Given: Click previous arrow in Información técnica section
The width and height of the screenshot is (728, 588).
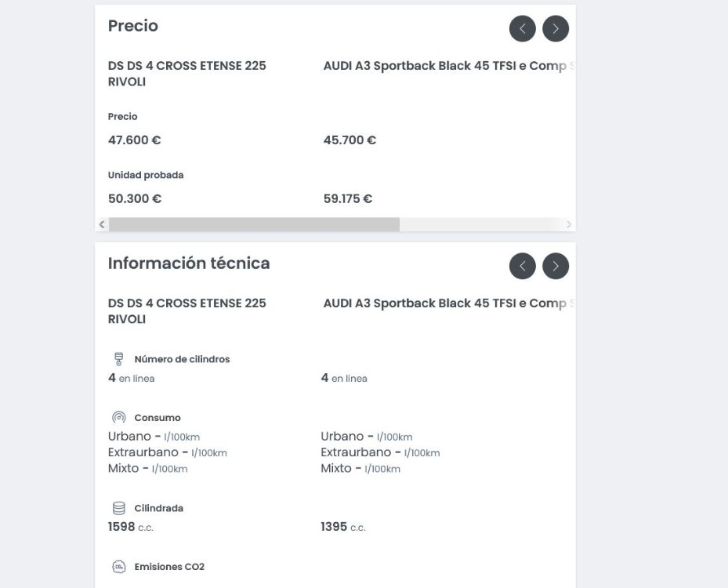Looking at the screenshot, I should pyautogui.click(x=523, y=266).
